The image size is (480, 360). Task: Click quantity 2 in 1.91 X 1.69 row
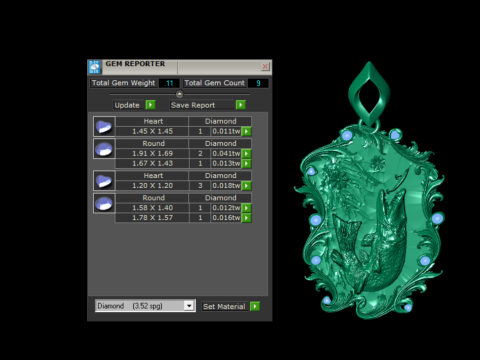pos(200,154)
